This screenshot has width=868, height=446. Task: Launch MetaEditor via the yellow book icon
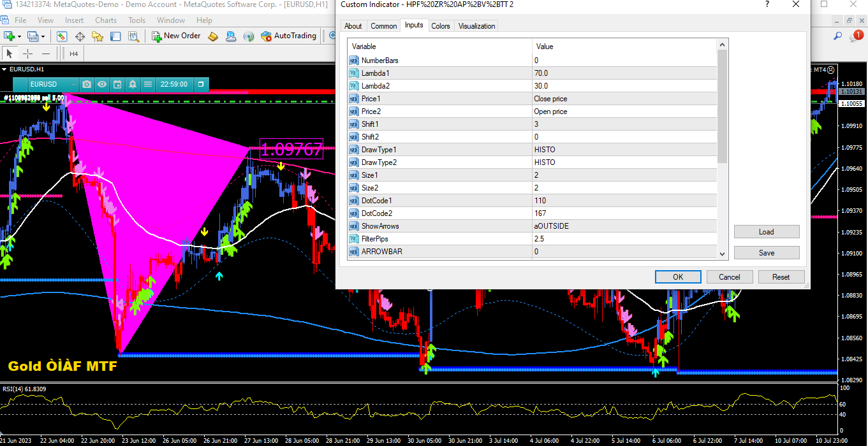(214, 36)
